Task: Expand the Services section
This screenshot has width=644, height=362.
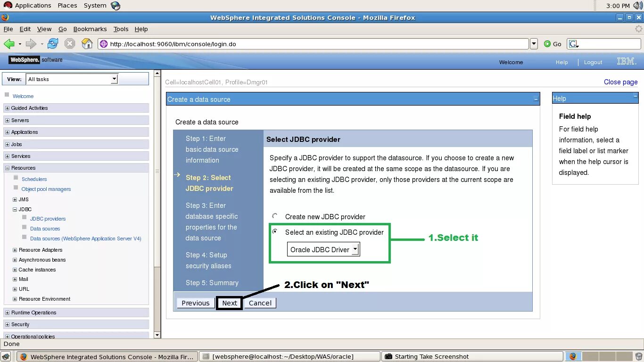Action: click(x=7, y=156)
